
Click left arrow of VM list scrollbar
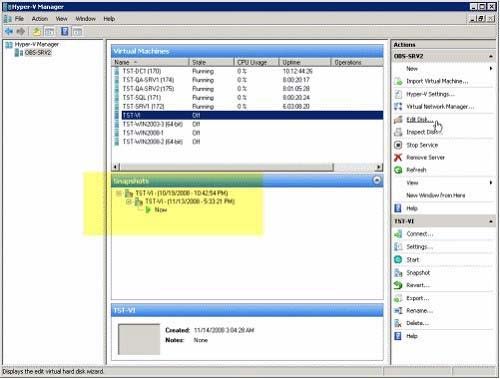[115, 167]
